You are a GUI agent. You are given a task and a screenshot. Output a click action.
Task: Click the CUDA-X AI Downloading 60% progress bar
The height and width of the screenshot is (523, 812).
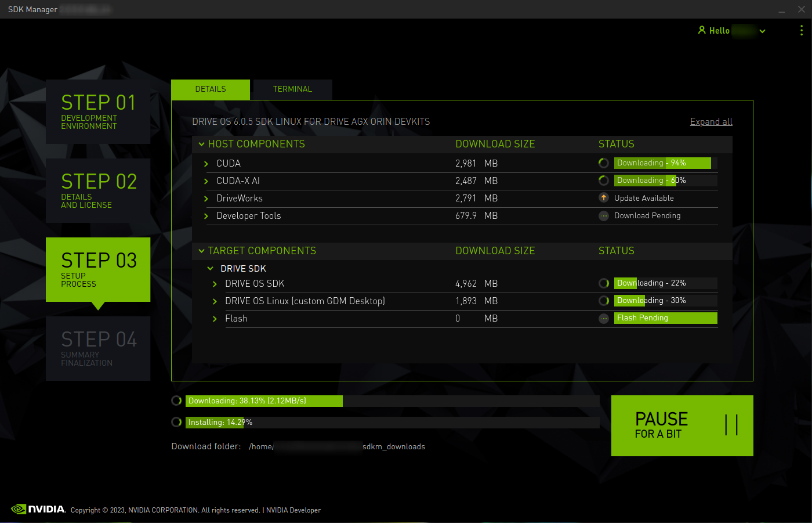point(666,181)
